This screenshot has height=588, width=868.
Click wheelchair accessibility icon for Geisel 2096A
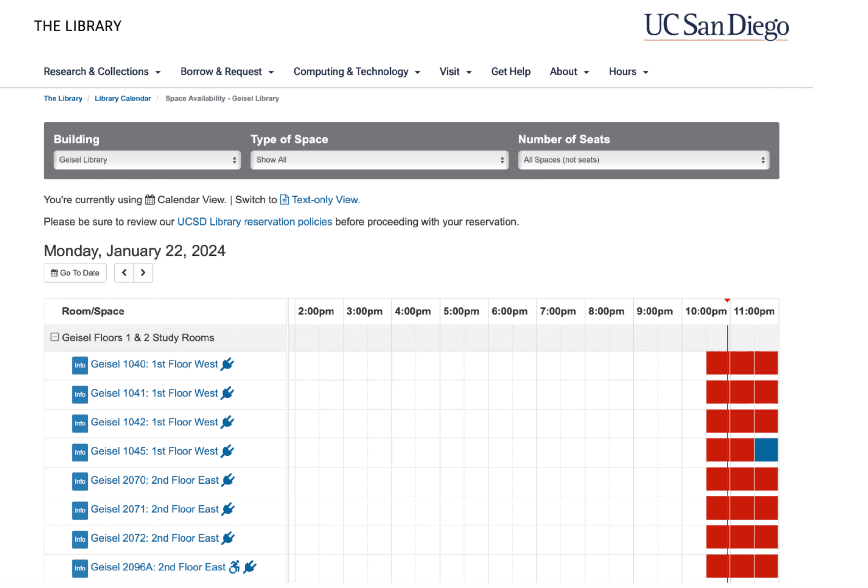click(234, 567)
